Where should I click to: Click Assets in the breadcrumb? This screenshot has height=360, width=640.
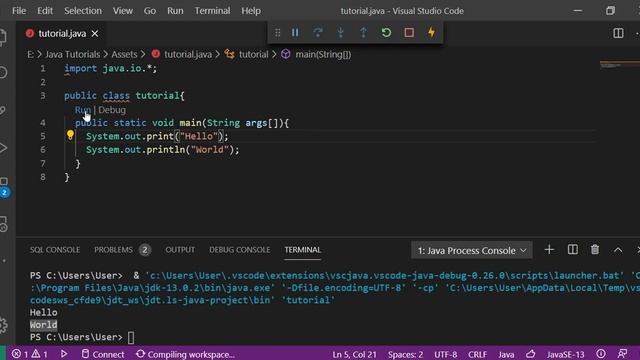(x=124, y=54)
